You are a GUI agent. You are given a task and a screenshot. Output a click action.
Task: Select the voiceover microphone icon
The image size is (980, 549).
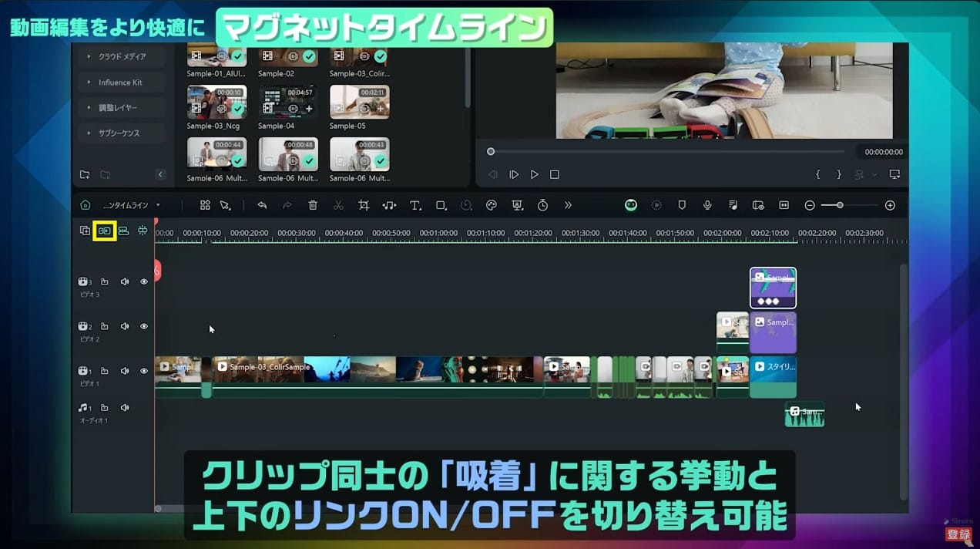[x=707, y=205]
